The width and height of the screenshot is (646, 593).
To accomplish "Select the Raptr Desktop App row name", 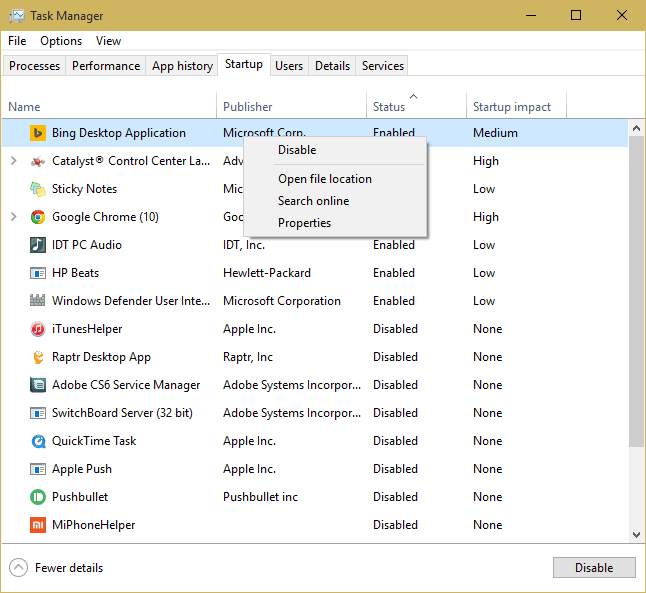I will (x=101, y=357).
